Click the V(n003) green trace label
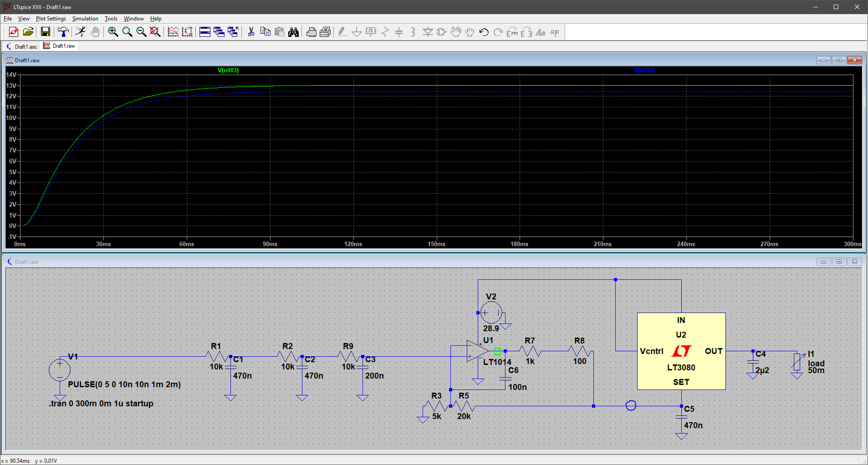 click(228, 70)
